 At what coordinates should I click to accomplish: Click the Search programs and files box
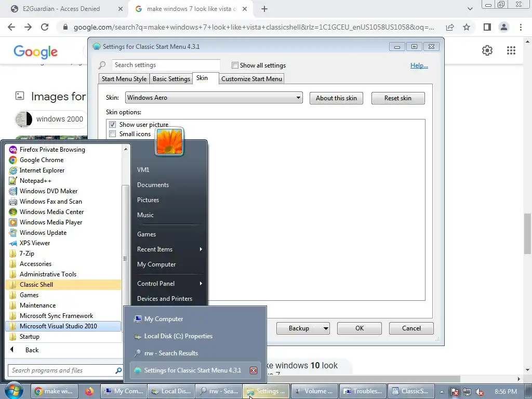65,370
